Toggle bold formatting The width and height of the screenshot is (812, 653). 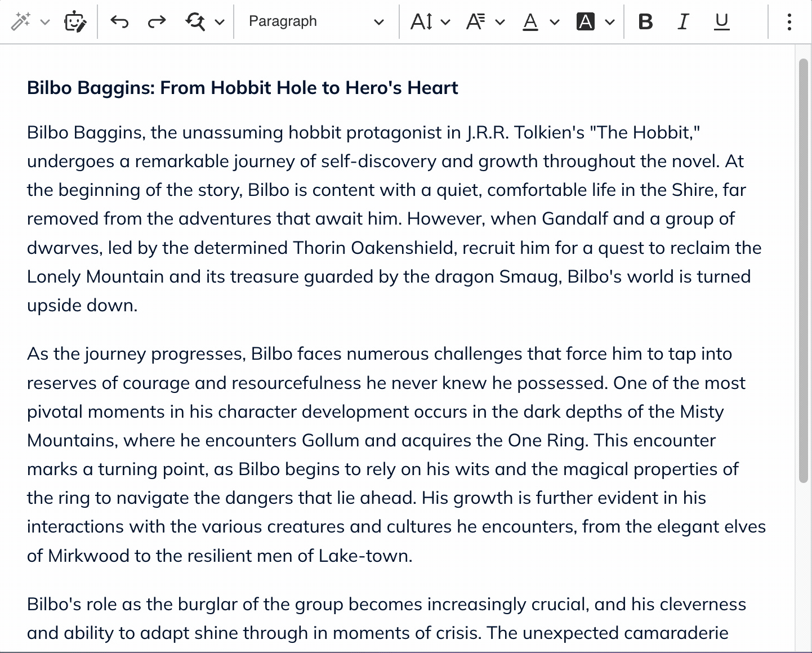[645, 22]
